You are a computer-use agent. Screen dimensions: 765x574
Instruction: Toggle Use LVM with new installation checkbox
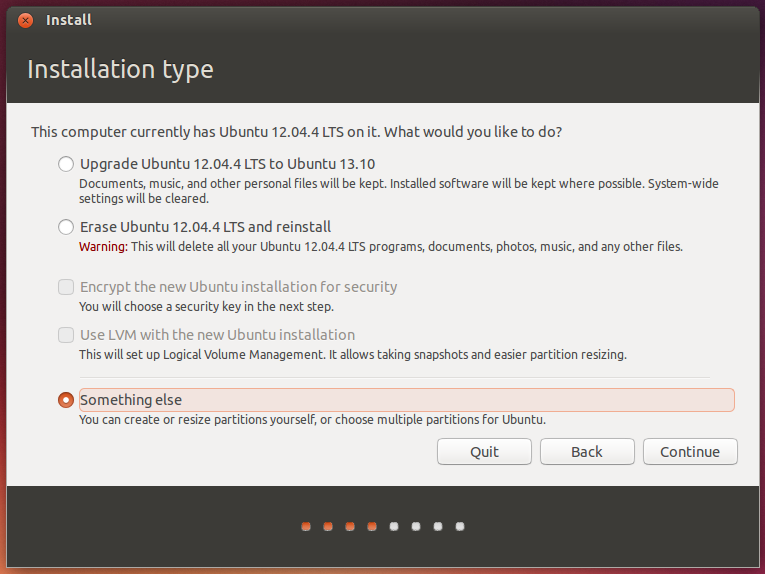pos(66,335)
